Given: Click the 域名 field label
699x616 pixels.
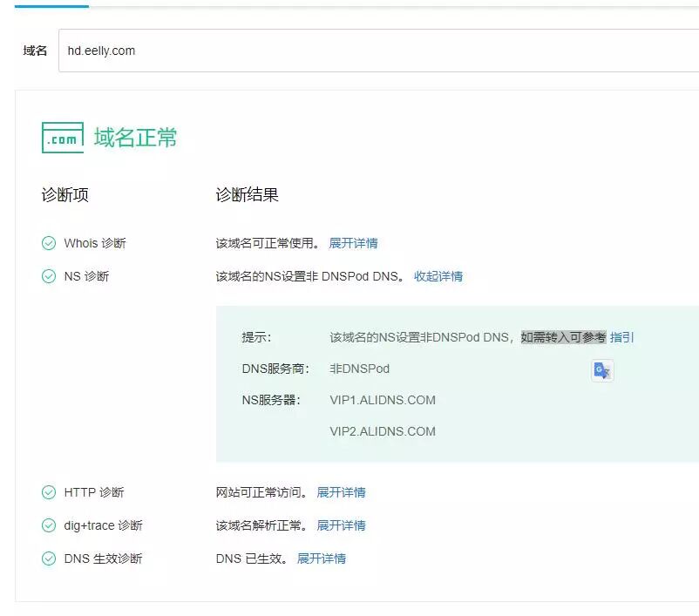Looking at the screenshot, I should (x=35, y=51).
